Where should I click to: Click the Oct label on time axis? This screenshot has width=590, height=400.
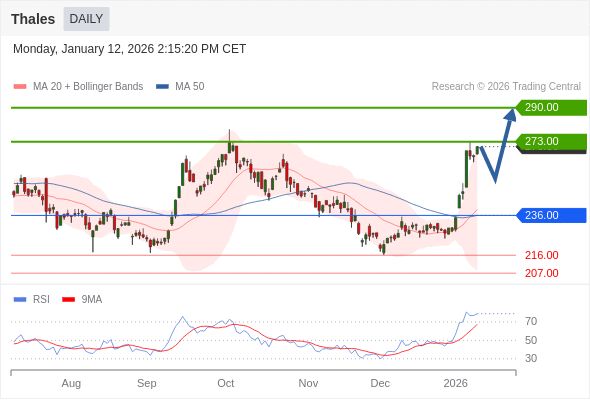tap(226, 383)
